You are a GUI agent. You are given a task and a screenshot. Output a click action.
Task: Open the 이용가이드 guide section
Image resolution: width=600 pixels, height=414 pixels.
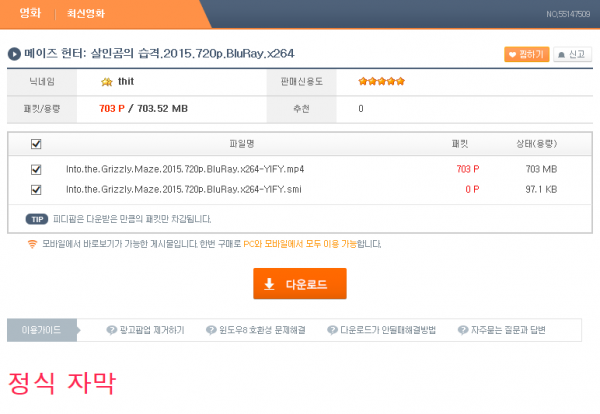pyautogui.click(x=35, y=329)
